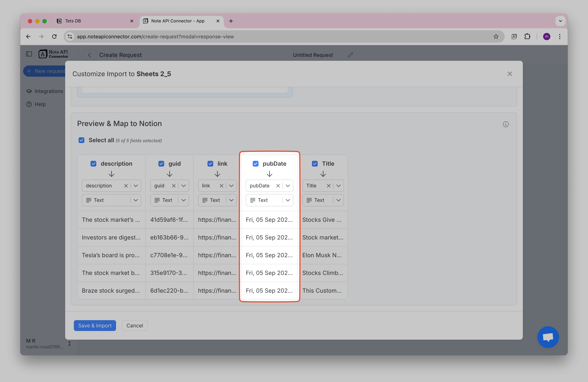Uncheck the guid field checkbox
588x382 pixels.
(161, 164)
